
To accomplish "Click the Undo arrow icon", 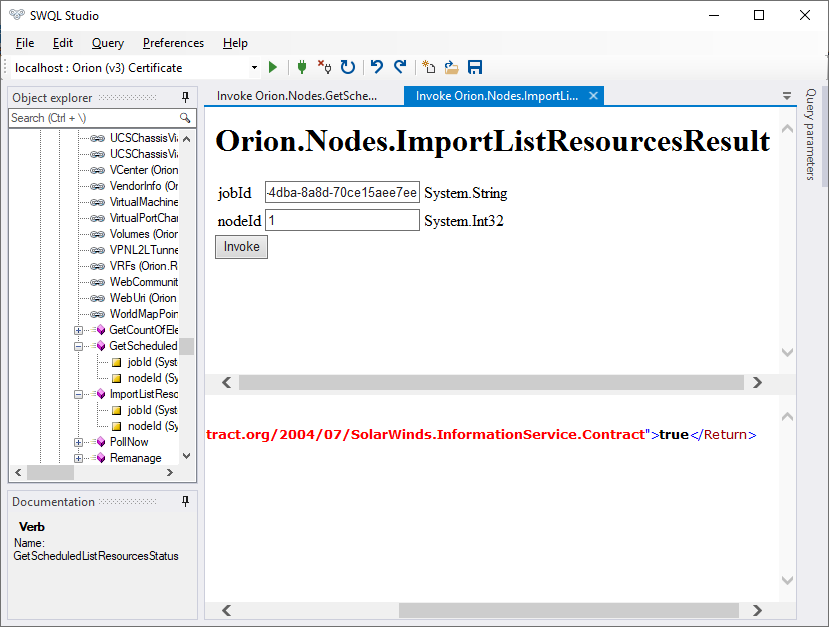I will point(376,67).
